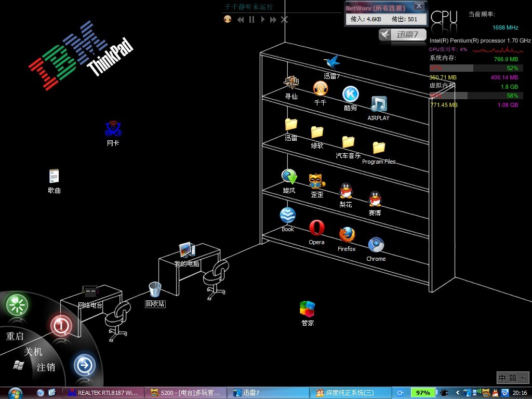
Task: Close the NetWorx floating window
Action: [x=419, y=6]
